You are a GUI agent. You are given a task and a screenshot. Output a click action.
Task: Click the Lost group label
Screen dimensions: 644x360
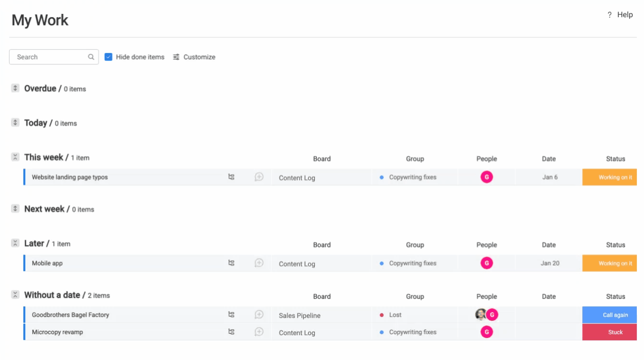tap(395, 315)
